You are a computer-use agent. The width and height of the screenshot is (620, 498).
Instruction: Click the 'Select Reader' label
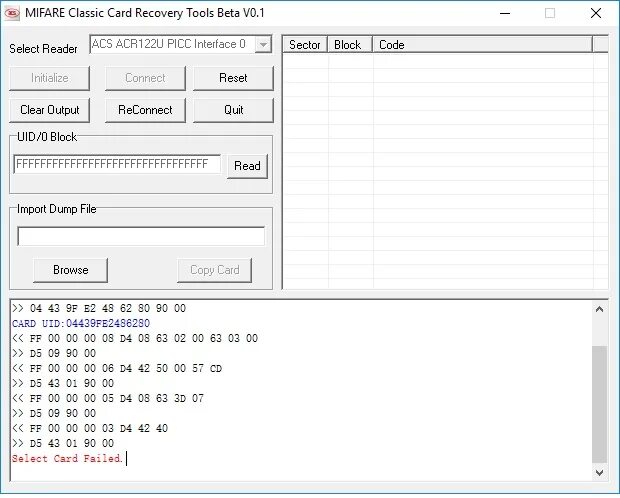pos(43,49)
